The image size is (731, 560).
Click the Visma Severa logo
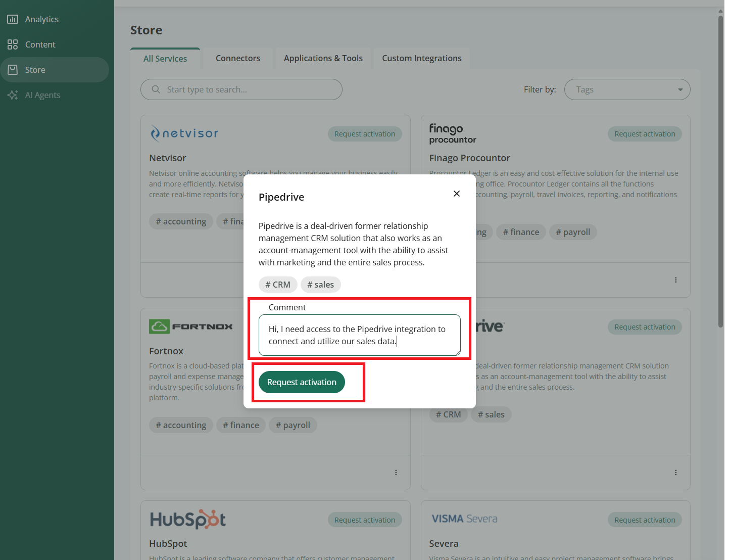[465, 519]
